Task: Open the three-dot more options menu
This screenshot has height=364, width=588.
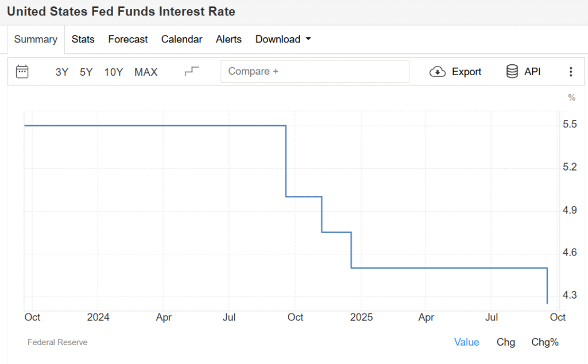Action: (x=571, y=72)
